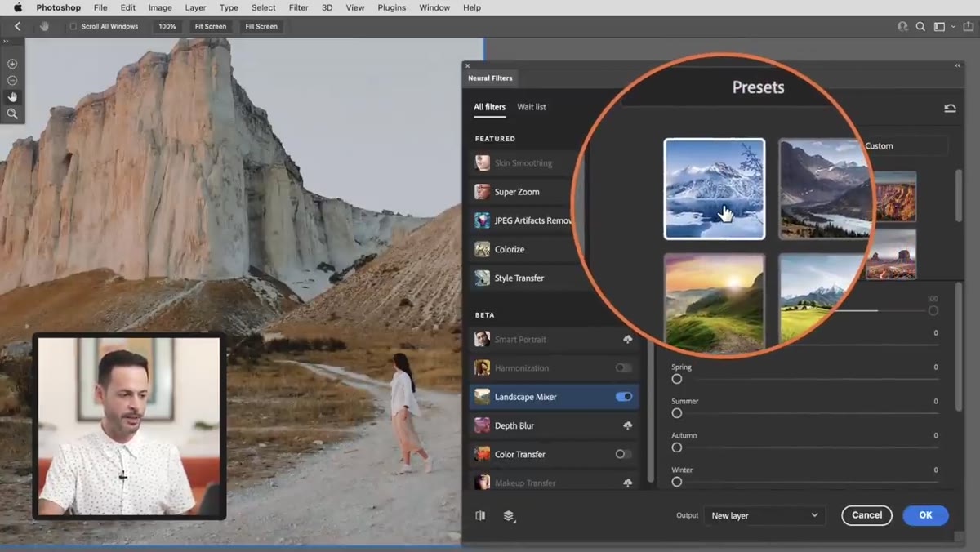Image resolution: width=980 pixels, height=552 pixels.
Task: Click the reset parameters arrow icon
Action: pyautogui.click(x=950, y=108)
